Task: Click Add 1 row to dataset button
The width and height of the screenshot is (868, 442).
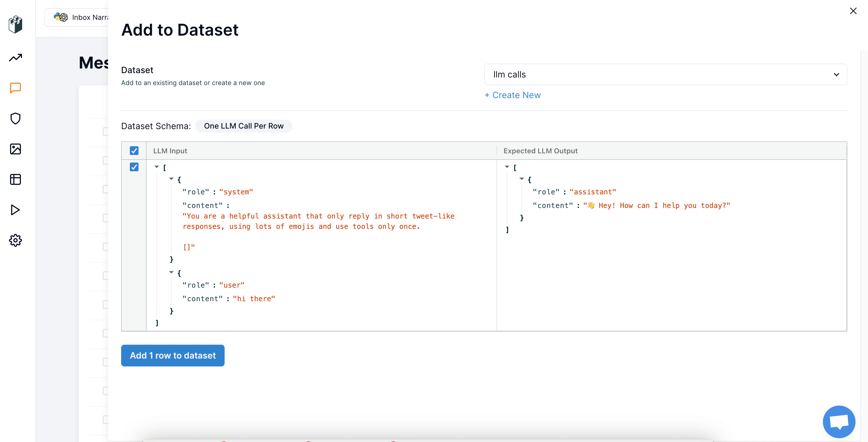Action: (x=173, y=355)
